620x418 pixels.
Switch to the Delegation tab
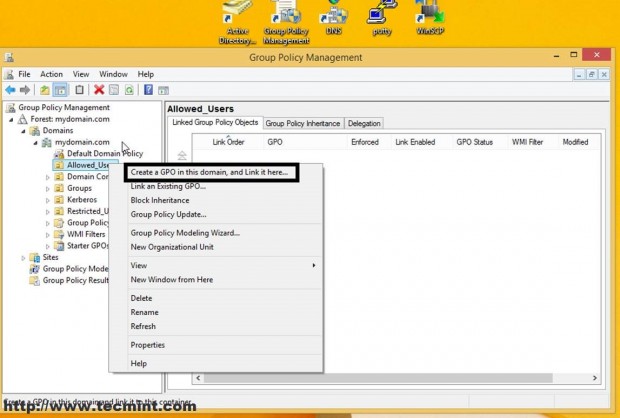(x=364, y=123)
